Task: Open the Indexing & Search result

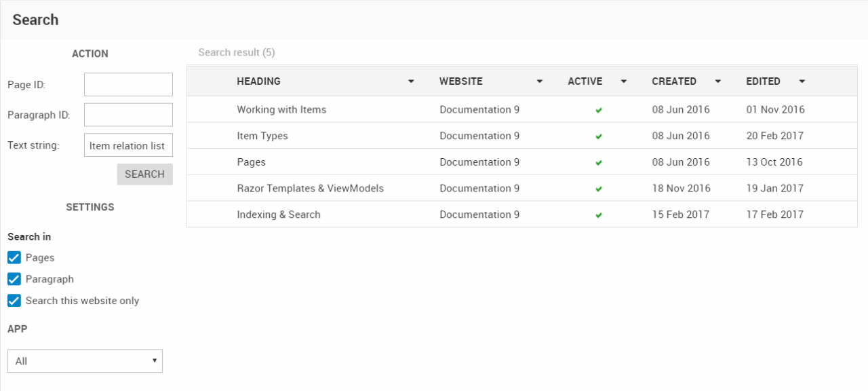Action: click(278, 215)
